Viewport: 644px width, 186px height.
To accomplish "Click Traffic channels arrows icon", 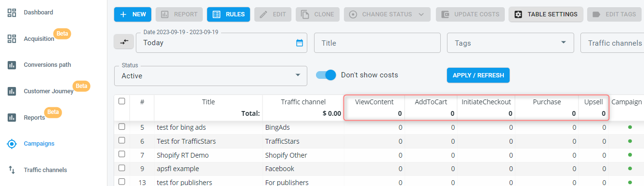I will (12, 170).
